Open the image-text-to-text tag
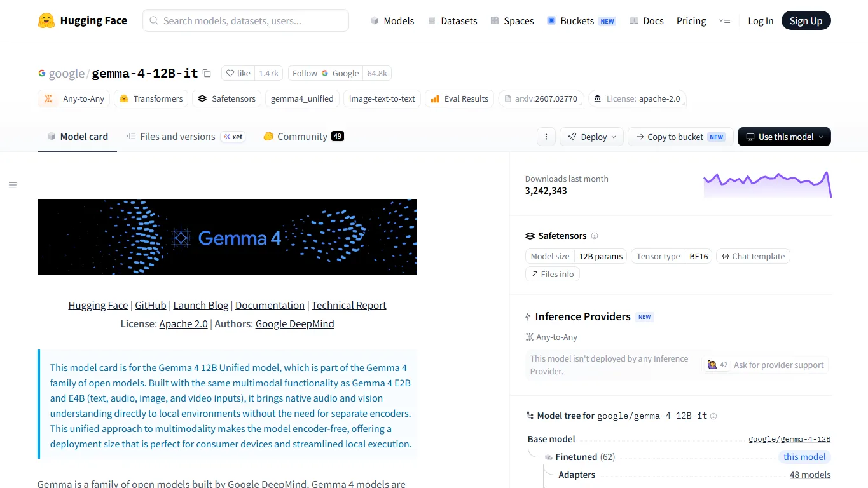868x488 pixels. point(382,98)
